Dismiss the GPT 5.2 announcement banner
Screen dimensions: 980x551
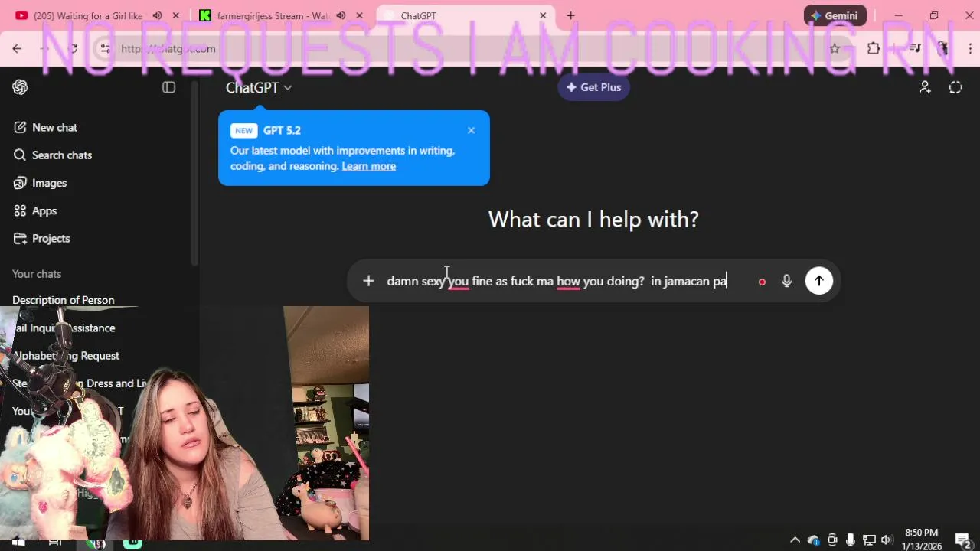coord(471,130)
